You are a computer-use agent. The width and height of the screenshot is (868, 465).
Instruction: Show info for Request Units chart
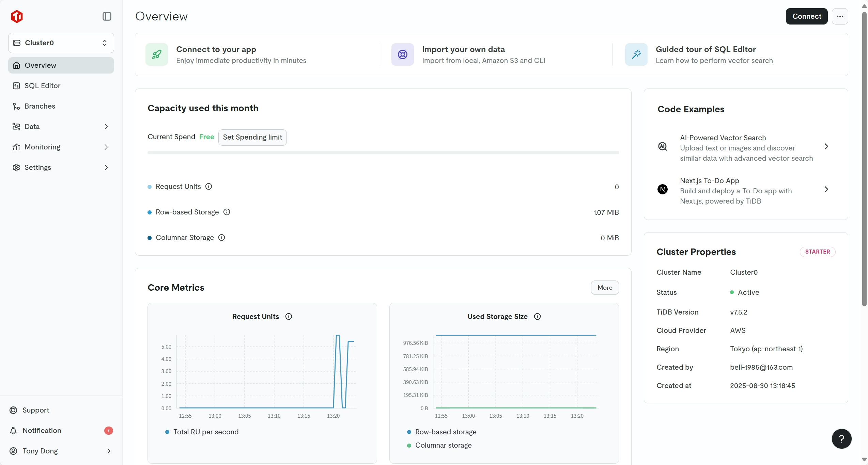pos(289,317)
